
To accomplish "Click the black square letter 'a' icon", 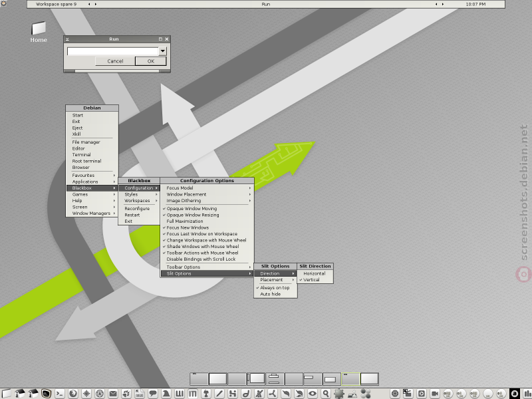I will coord(514,394).
